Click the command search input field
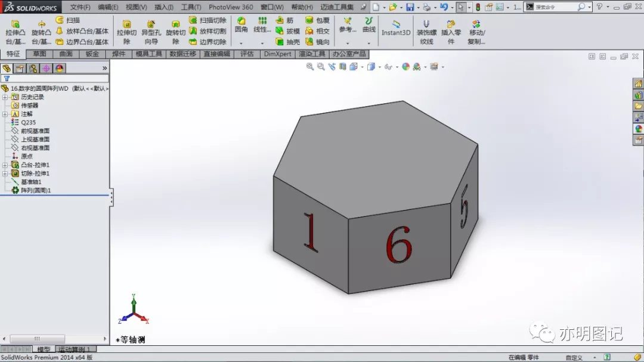This screenshot has width=644, height=362. point(555,7)
